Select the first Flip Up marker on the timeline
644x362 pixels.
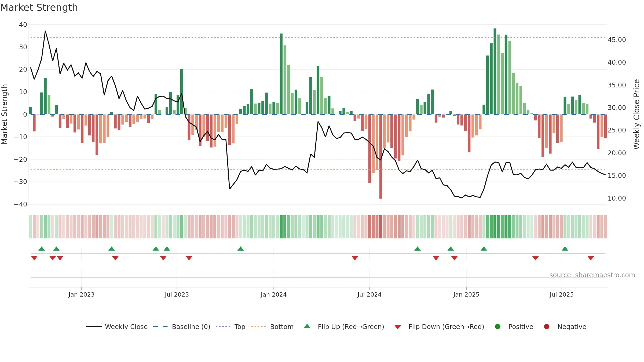pyautogui.click(x=42, y=249)
